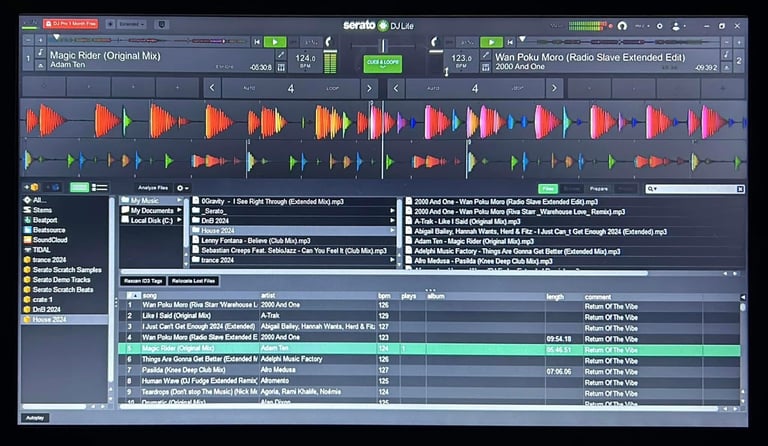Select file Lenny Fontana - Believe (Club Mix).mp3

256,240
